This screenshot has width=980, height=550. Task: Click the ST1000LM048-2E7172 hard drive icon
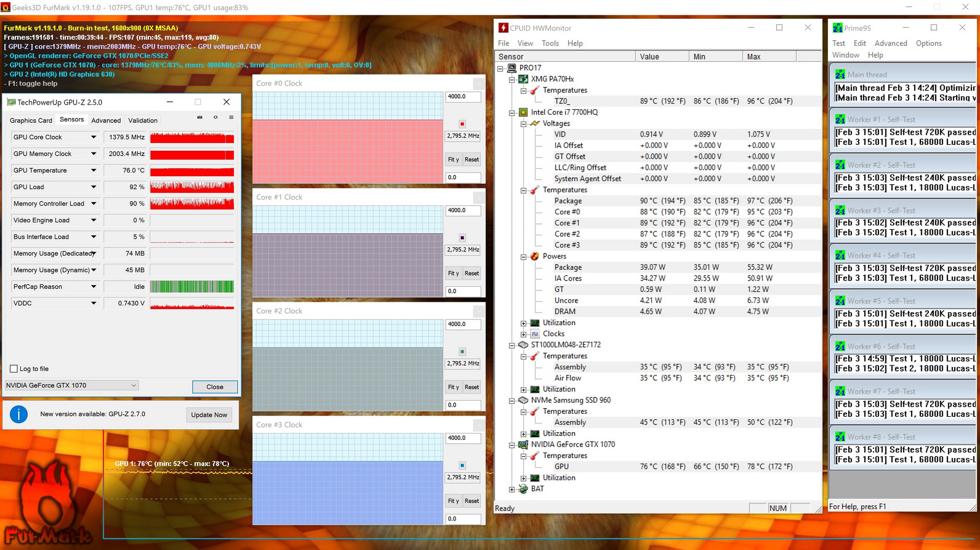tap(523, 345)
